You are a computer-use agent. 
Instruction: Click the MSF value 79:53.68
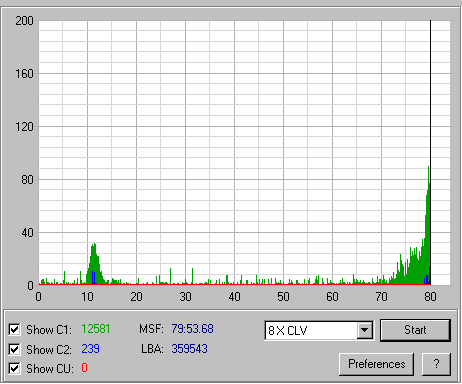point(192,329)
